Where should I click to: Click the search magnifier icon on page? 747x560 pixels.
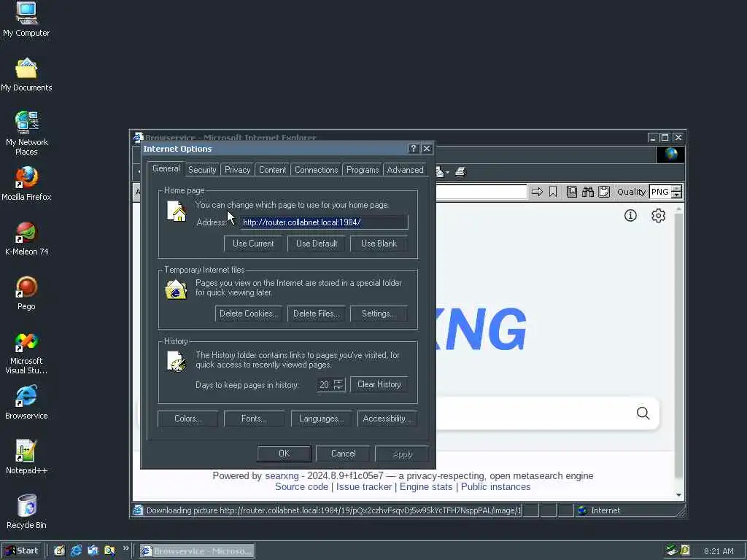(x=643, y=413)
